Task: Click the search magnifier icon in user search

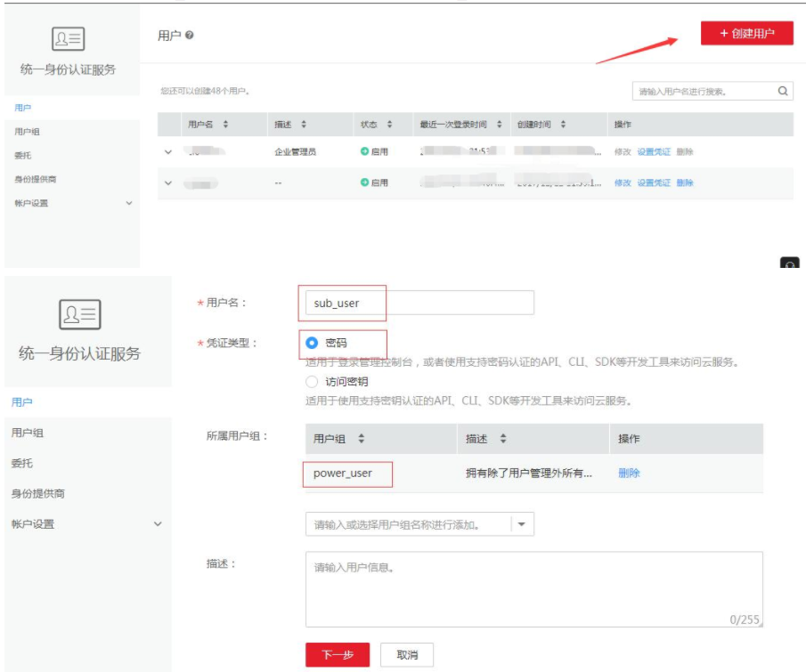Action: click(782, 91)
